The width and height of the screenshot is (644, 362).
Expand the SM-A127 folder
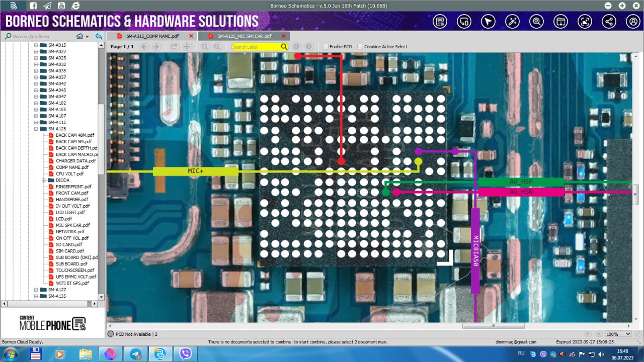36,290
